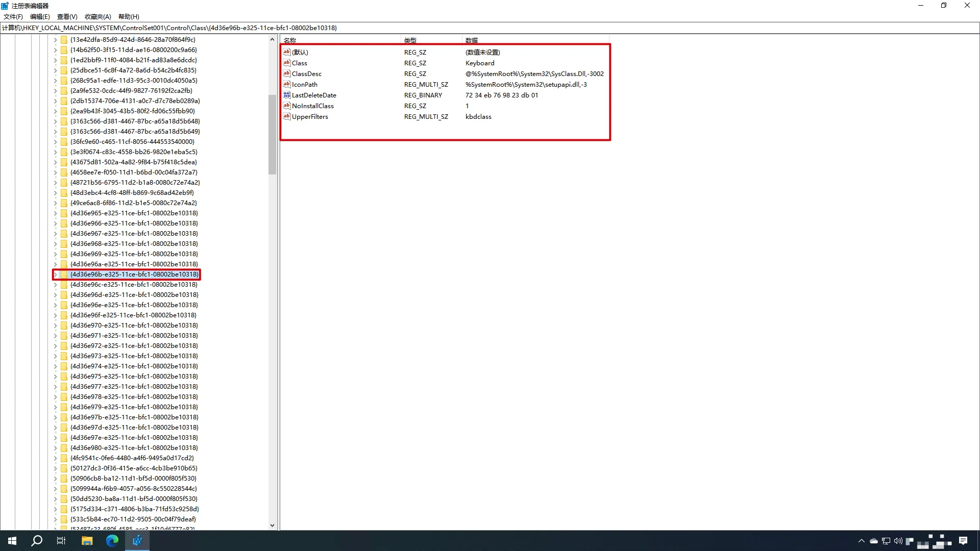Click the taskbar search magnifier icon
Viewport: 980px width, 551px height.
(37, 541)
